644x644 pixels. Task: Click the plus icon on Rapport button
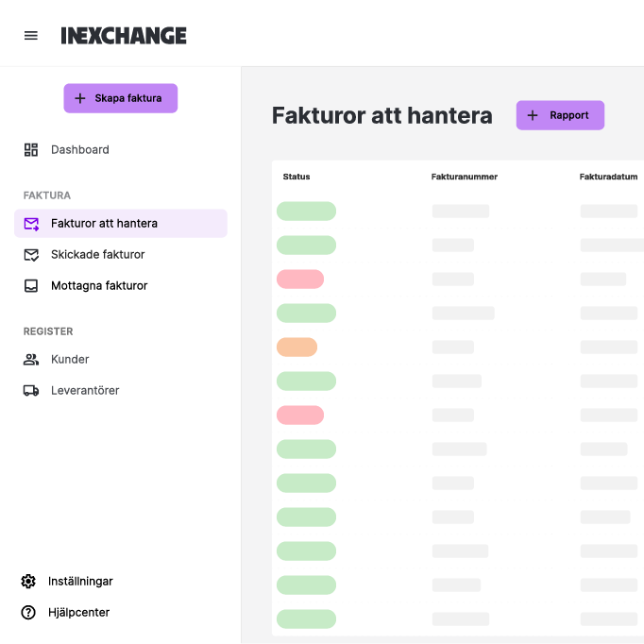(533, 115)
